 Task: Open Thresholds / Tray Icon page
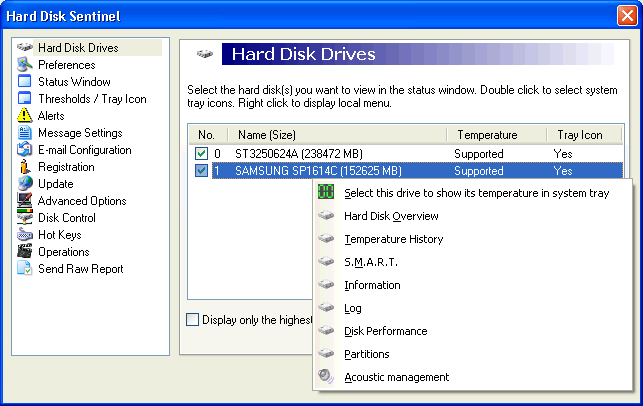pos(92,99)
